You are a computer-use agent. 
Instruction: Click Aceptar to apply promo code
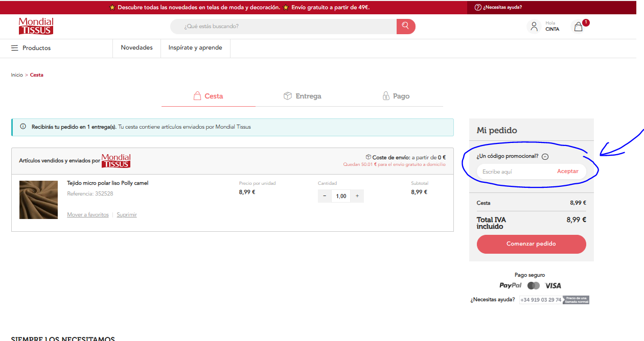[567, 172]
